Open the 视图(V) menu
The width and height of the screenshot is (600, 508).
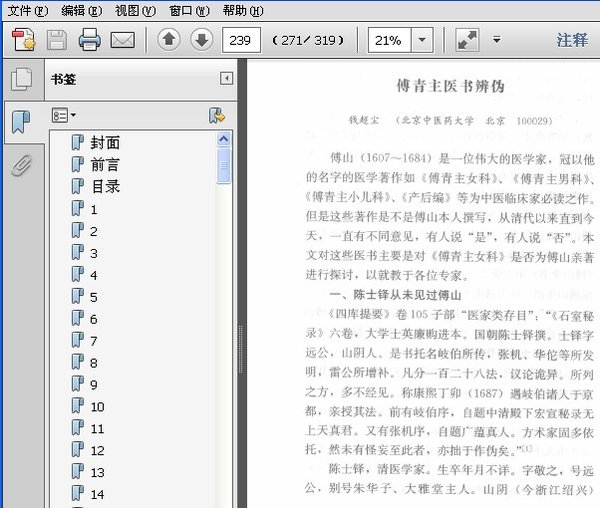point(135,10)
